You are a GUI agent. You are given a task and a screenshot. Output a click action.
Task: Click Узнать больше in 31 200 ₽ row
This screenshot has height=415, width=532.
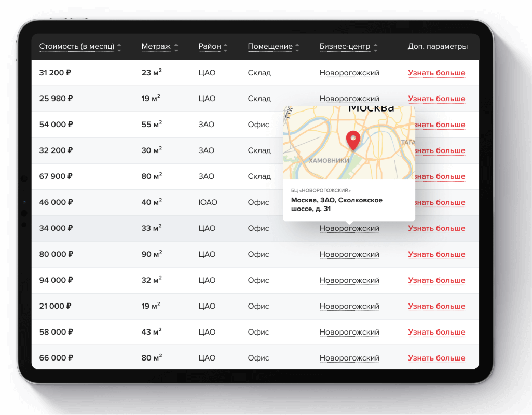point(436,73)
